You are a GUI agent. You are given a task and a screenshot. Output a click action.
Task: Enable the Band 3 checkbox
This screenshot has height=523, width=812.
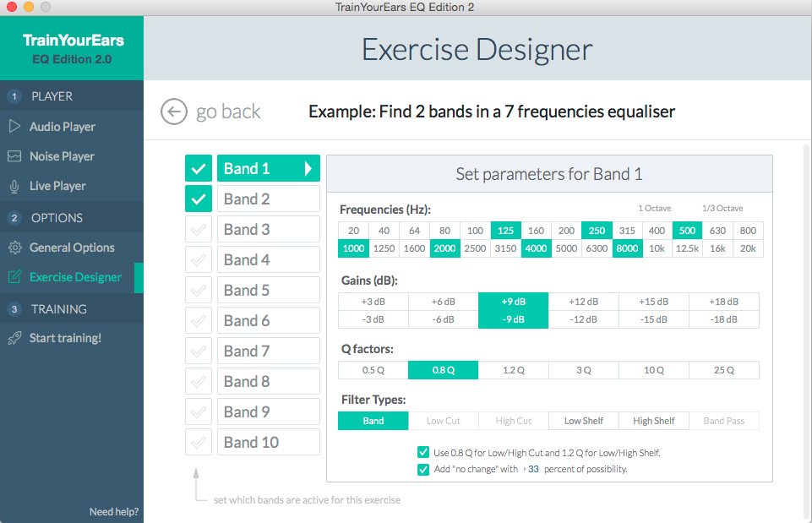click(199, 230)
